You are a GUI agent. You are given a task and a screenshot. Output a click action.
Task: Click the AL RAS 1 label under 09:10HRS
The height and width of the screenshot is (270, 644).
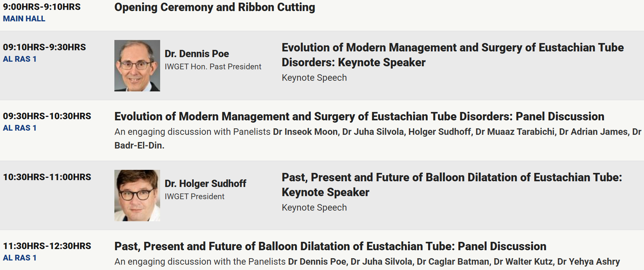pos(20,59)
